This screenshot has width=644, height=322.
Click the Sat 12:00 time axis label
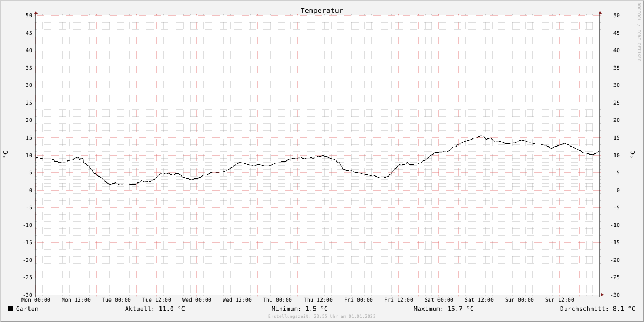click(479, 300)
